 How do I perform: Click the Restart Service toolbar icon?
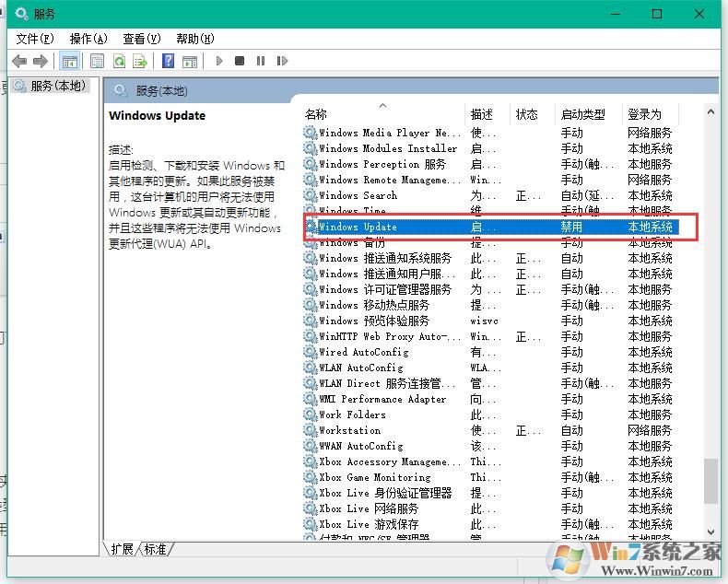(x=282, y=62)
